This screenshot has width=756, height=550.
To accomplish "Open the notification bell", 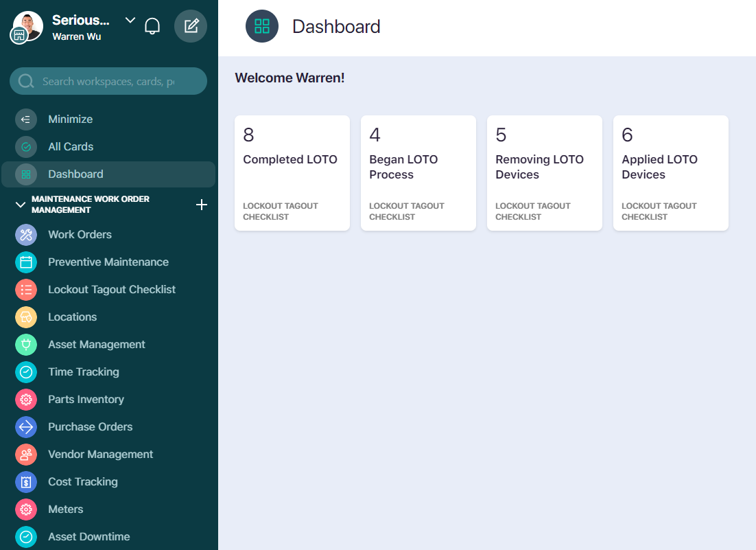I will (x=152, y=25).
